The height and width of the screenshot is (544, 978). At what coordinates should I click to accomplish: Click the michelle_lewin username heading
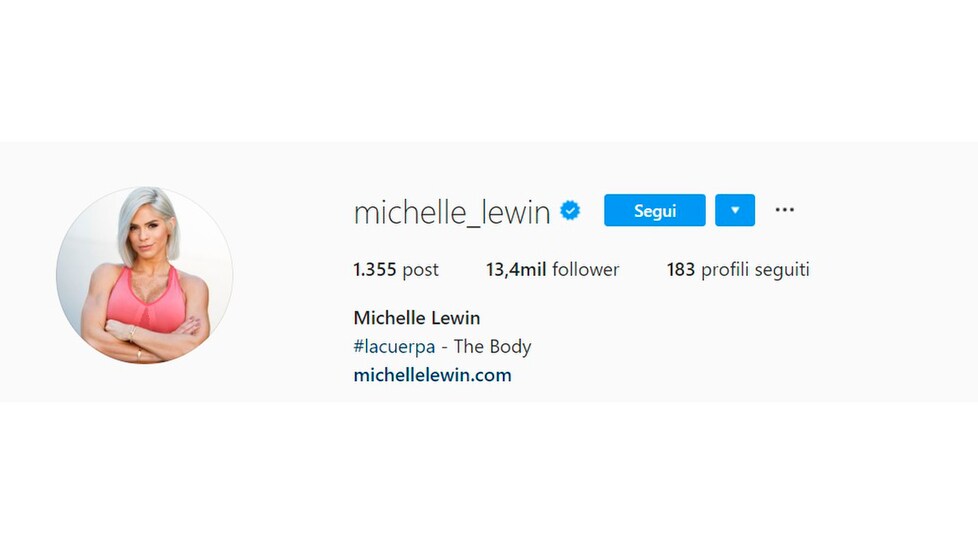[452, 212]
